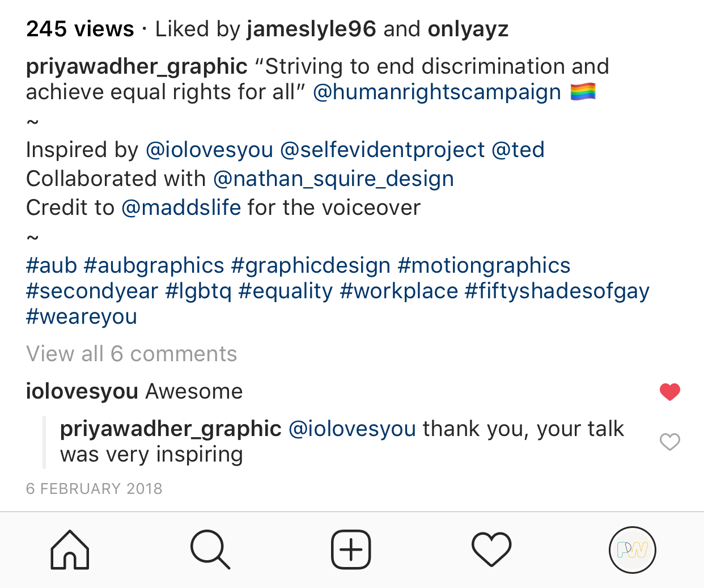Like the priyawadher_graphic reply comment
Screen dimensions: 704x588
[x=669, y=442]
